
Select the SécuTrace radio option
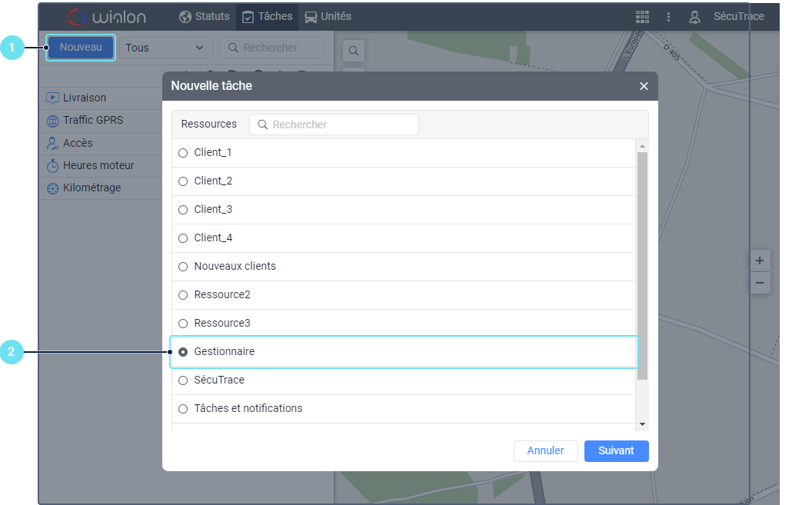183,380
